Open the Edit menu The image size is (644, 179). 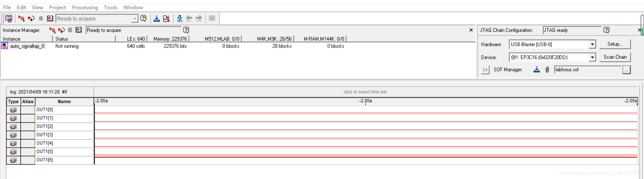(21, 7)
